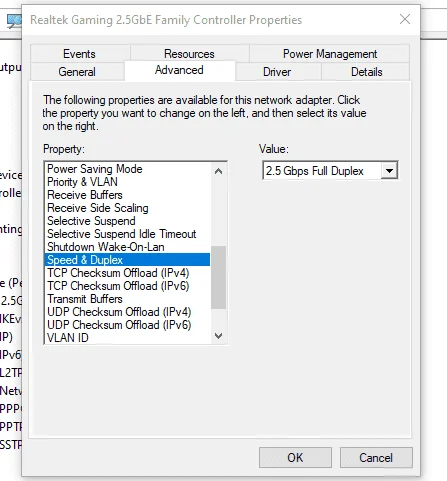Select TCP Checksum Offload (IPv4) property
The height and width of the screenshot is (481, 447).
pos(127,273)
